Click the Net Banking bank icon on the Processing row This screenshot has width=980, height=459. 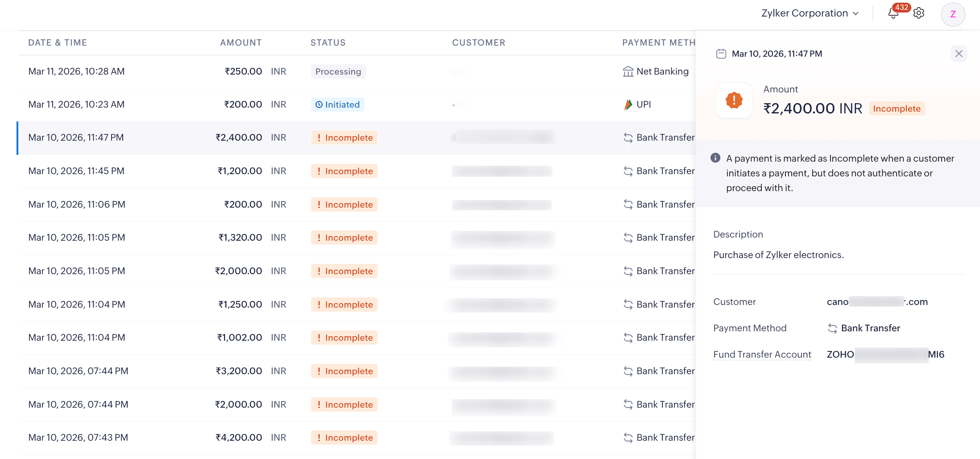click(x=628, y=71)
